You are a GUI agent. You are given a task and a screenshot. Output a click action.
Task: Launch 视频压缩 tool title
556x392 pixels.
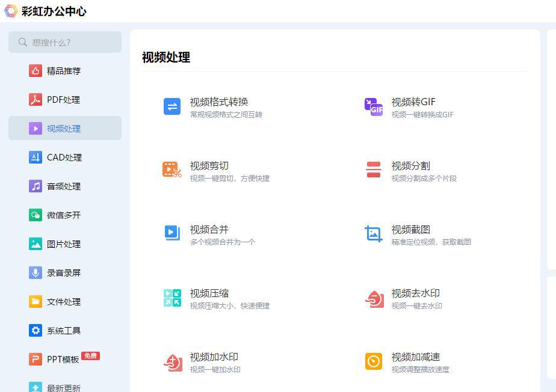tap(209, 293)
